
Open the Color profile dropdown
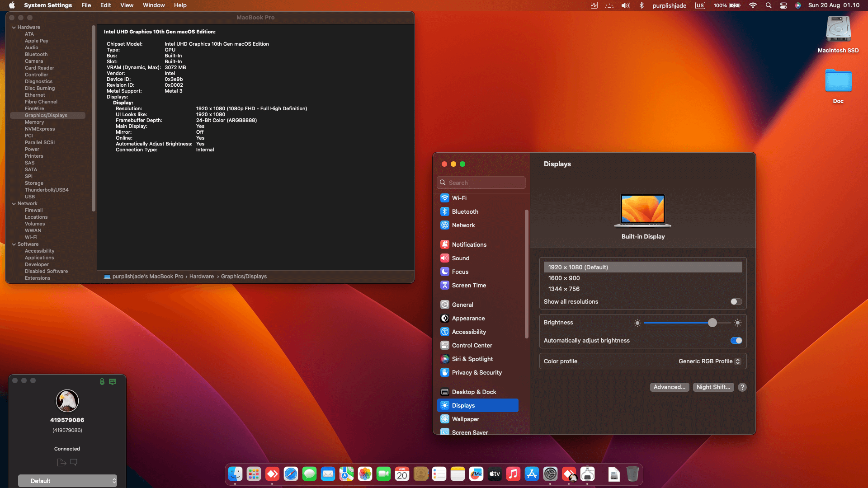(710, 361)
